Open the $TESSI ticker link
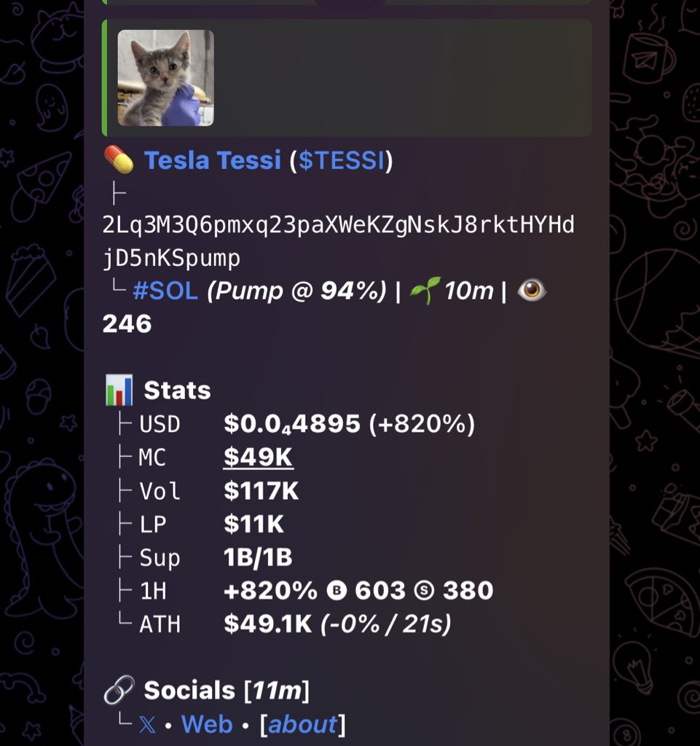The width and height of the screenshot is (700, 746). (341, 160)
